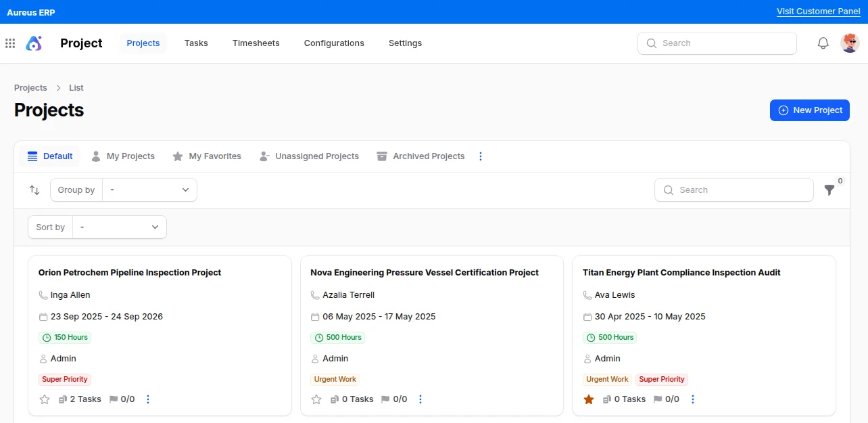This screenshot has height=423, width=868.
Task: Select the Default tab
Action: (50, 156)
